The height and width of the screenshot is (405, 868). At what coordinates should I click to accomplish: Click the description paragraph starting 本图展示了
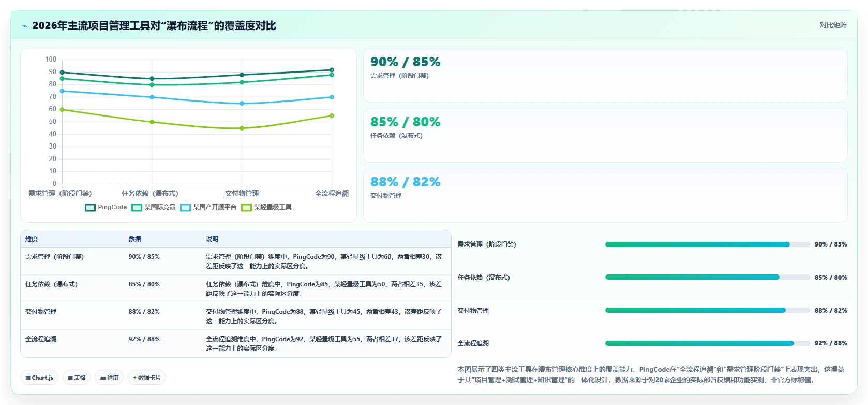tap(652, 374)
